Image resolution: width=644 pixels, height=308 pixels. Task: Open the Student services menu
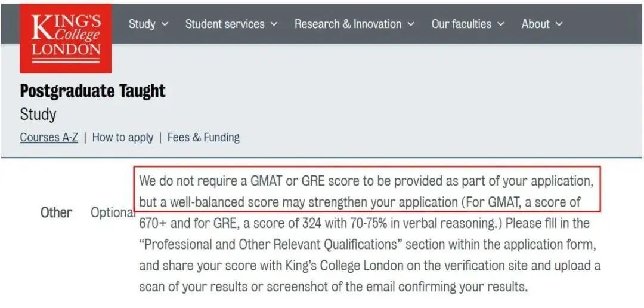click(x=225, y=24)
